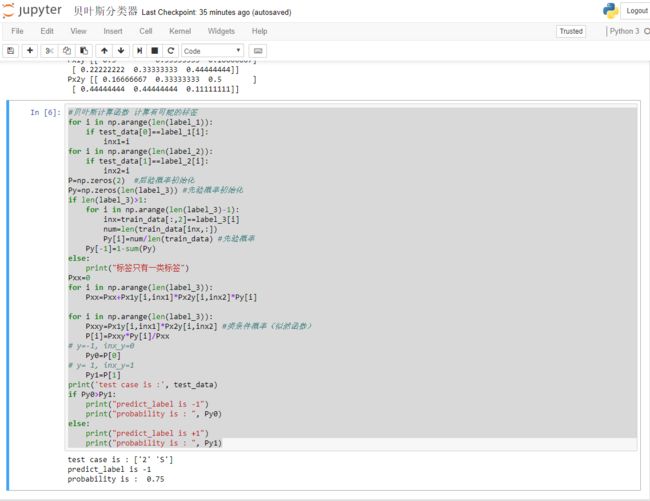Screen dimensions: 650x501
Task: Click the line inx1=i
Action: click(x=116, y=141)
